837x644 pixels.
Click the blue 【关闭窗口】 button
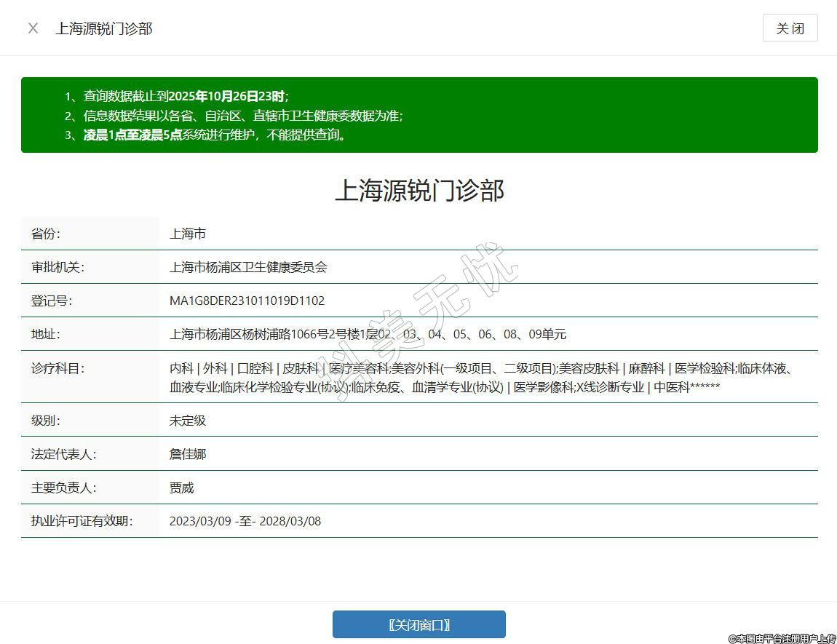click(x=418, y=624)
